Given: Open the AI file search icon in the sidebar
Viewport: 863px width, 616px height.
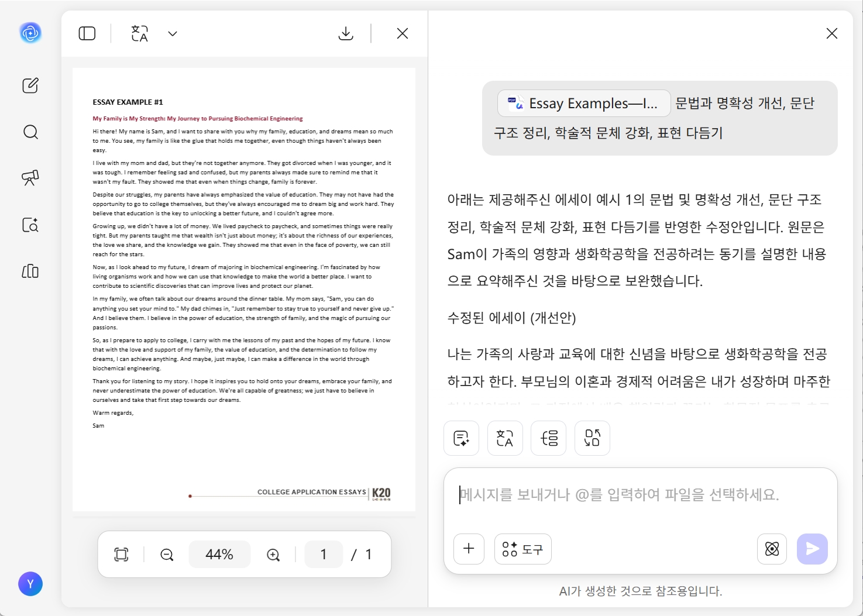Looking at the screenshot, I should coord(30,225).
